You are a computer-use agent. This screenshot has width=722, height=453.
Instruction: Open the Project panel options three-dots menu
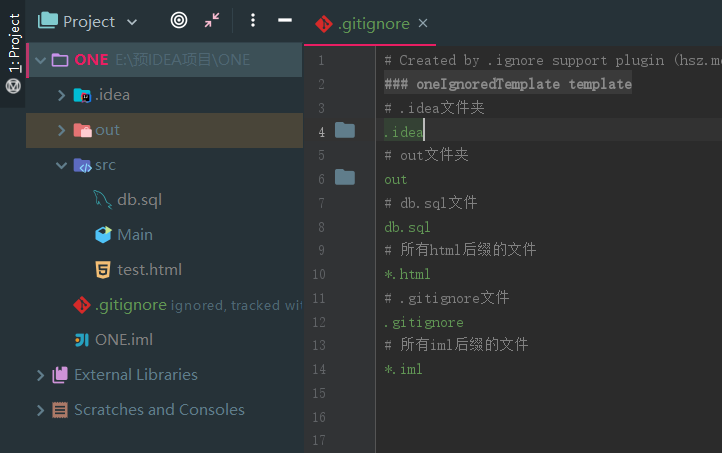pos(253,20)
